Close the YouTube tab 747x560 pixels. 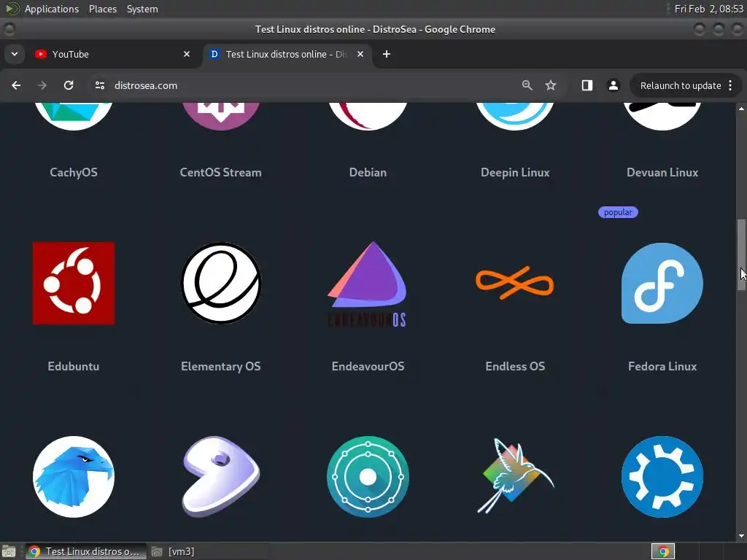click(187, 54)
